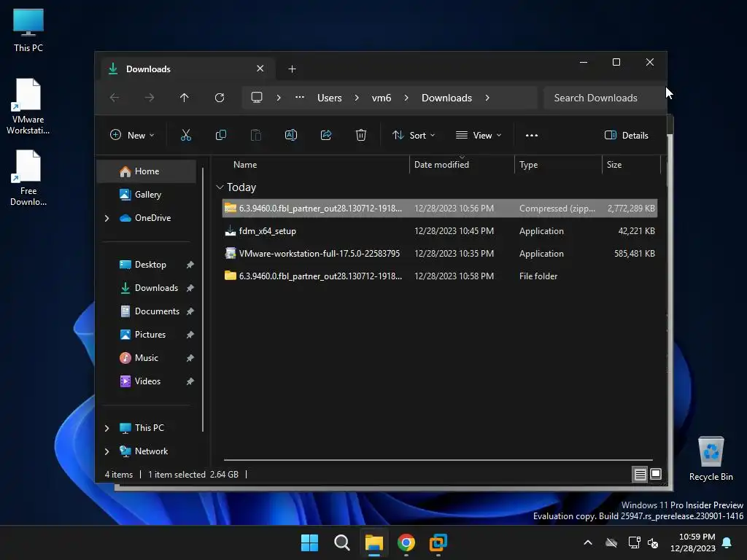The height and width of the screenshot is (560, 747).
Task: Open Desktop quick access folder
Action: 150,265
